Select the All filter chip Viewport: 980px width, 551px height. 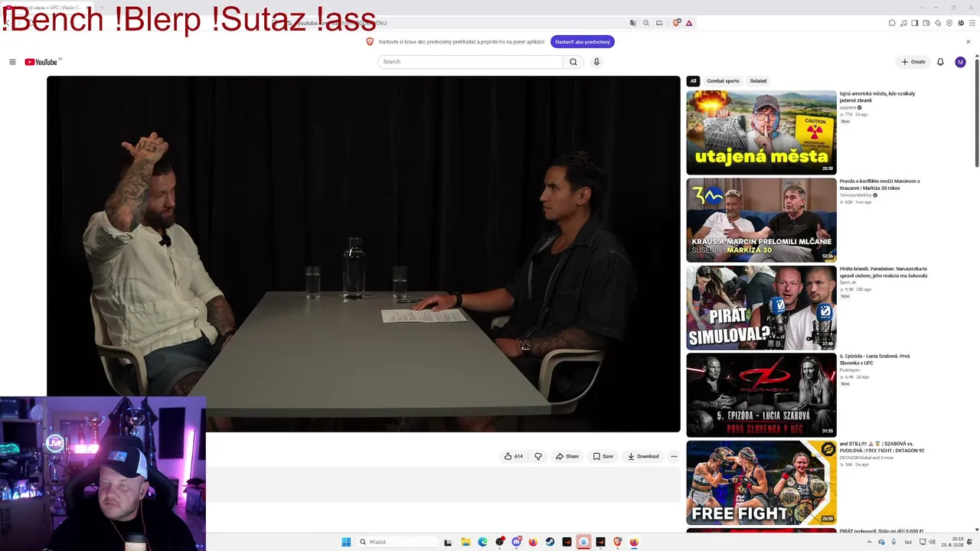pyautogui.click(x=693, y=81)
